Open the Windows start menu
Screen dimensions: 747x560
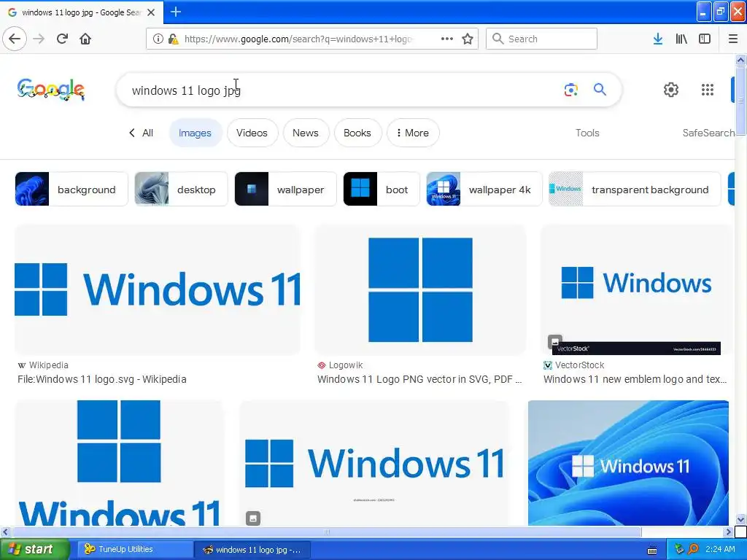[x=34, y=550]
